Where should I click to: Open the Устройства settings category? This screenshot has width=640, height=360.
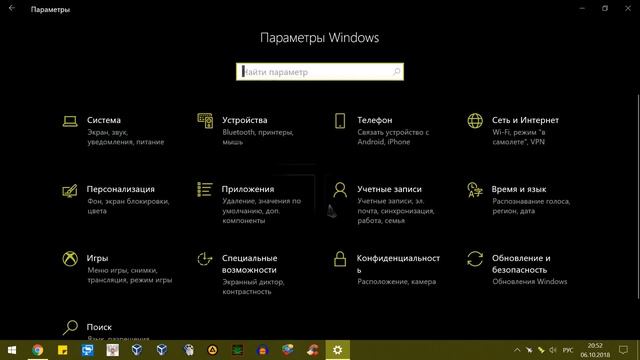pyautogui.click(x=245, y=131)
